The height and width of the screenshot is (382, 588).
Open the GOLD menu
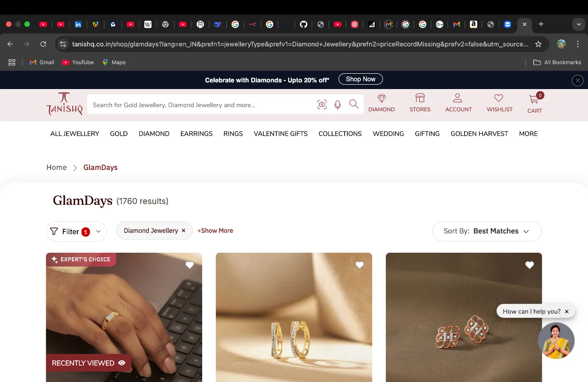point(119,134)
